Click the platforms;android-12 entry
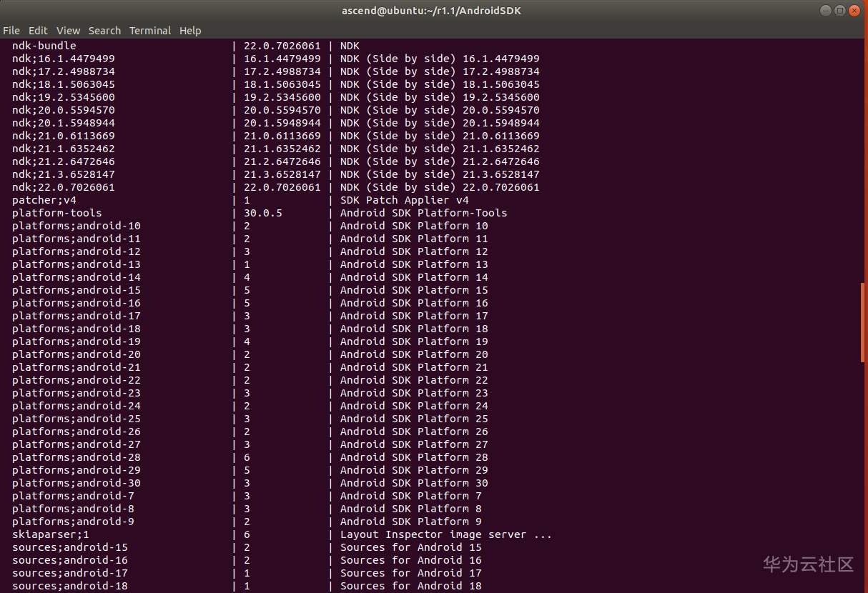Screen dimensions: 868x593 77,251
